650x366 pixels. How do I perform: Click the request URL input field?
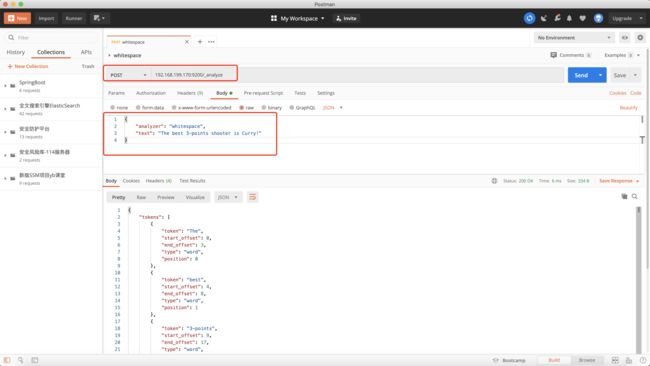coord(357,75)
